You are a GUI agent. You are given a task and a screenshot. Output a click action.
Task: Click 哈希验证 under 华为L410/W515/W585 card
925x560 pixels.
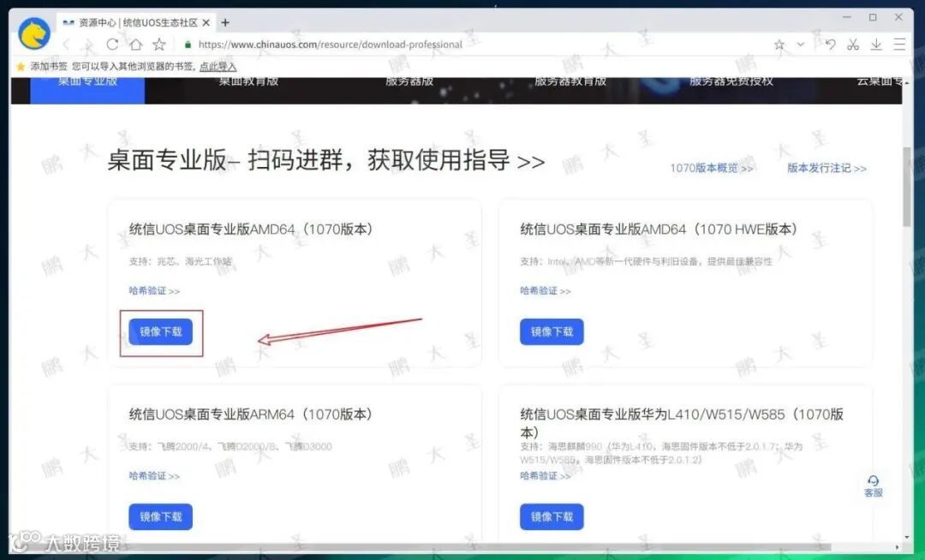click(x=545, y=476)
